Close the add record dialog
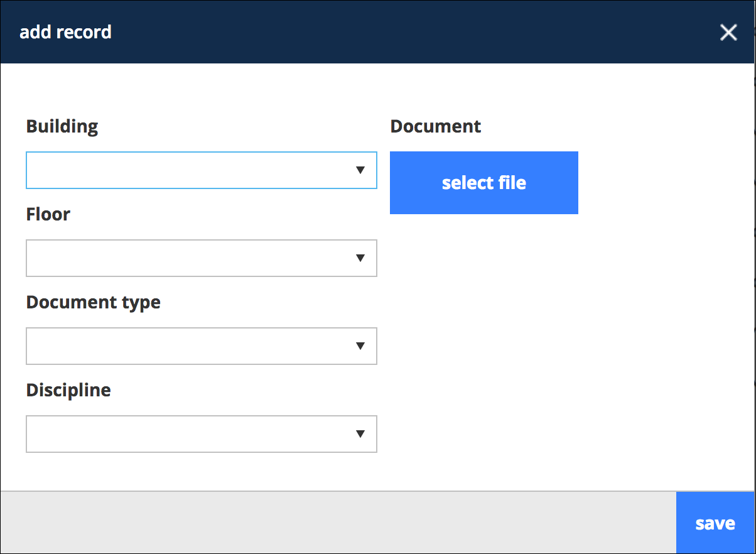The height and width of the screenshot is (554, 756). pyautogui.click(x=728, y=33)
